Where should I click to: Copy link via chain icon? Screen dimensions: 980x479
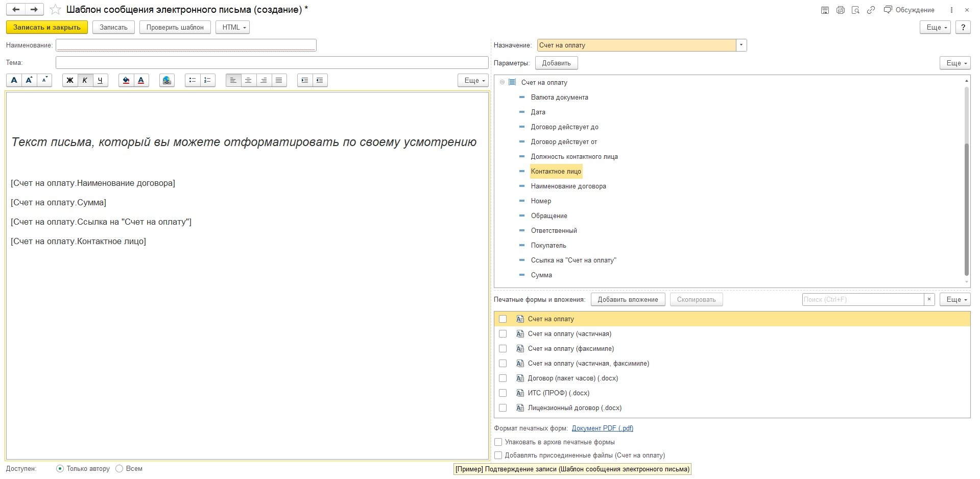[x=871, y=10]
